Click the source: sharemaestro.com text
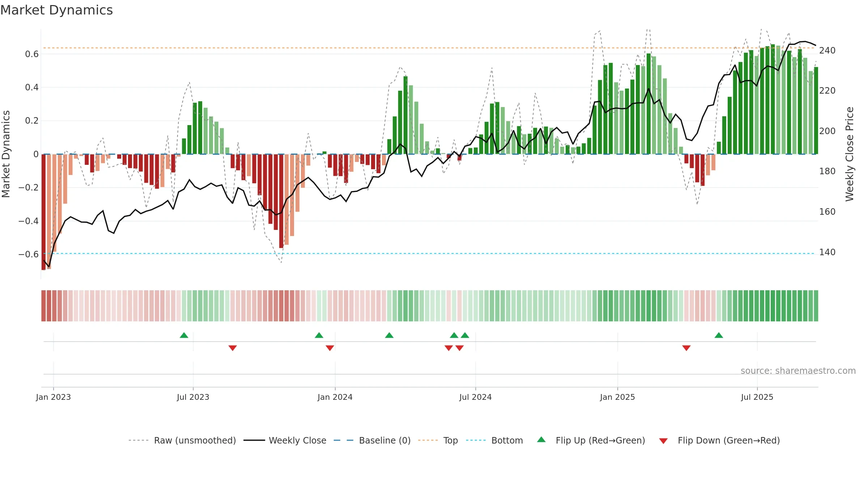The height and width of the screenshot is (488, 868). (x=798, y=371)
